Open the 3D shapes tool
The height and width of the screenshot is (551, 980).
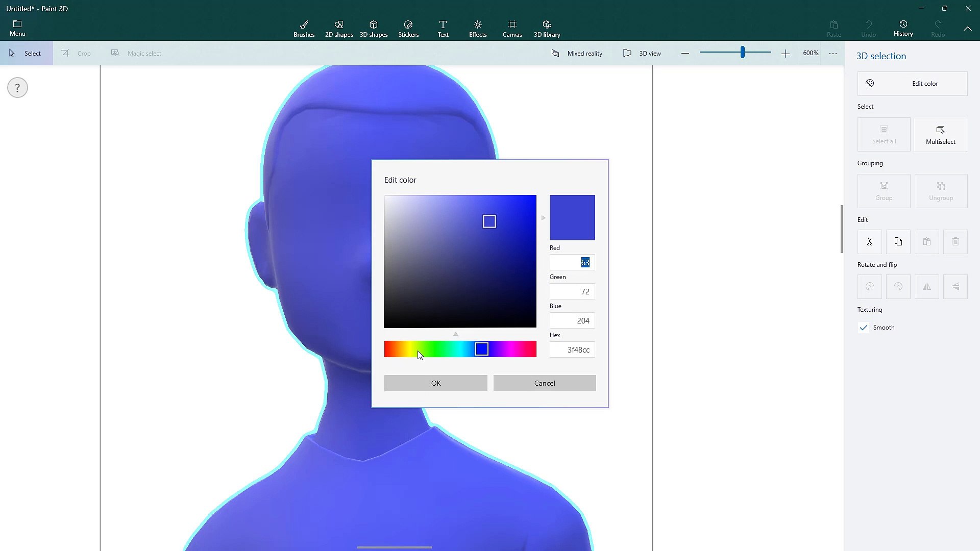(374, 28)
